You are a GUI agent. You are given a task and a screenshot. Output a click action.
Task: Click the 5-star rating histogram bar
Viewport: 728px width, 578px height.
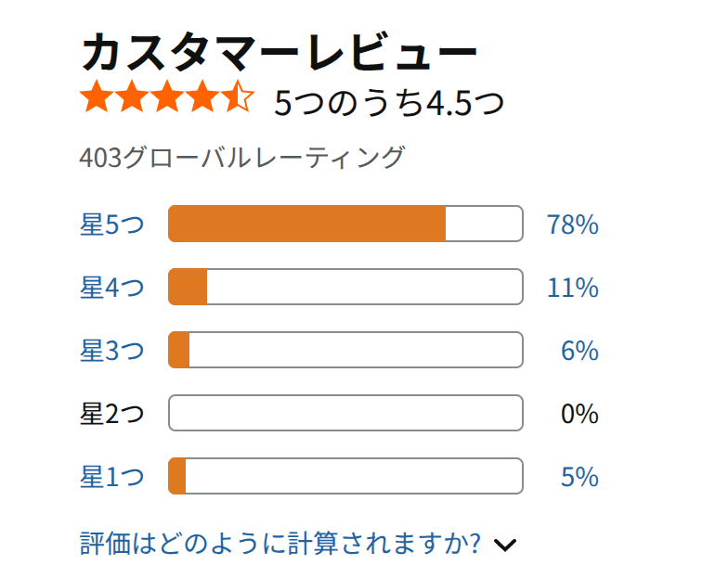[345, 224]
